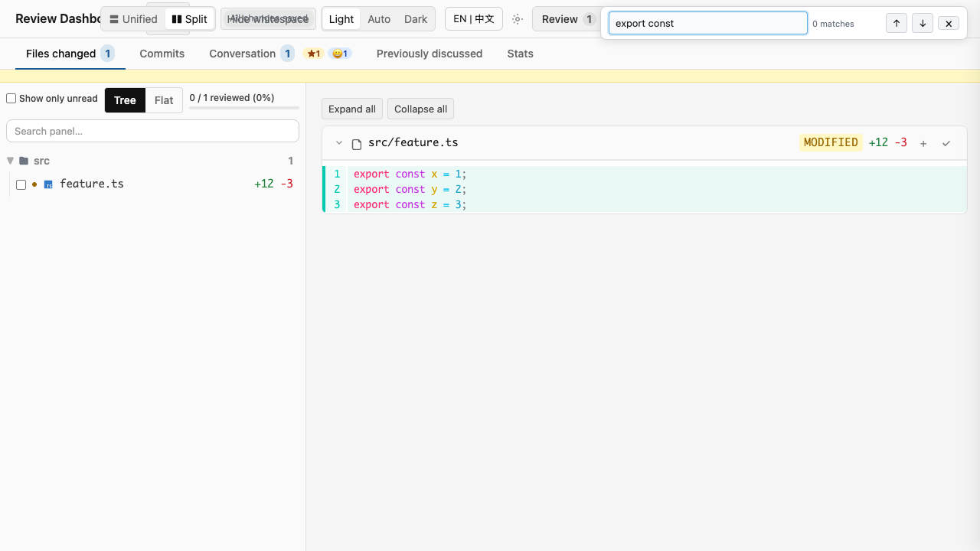Viewport: 980px width, 551px height.
Task: Click the star reaction badge
Action: (313, 54)
